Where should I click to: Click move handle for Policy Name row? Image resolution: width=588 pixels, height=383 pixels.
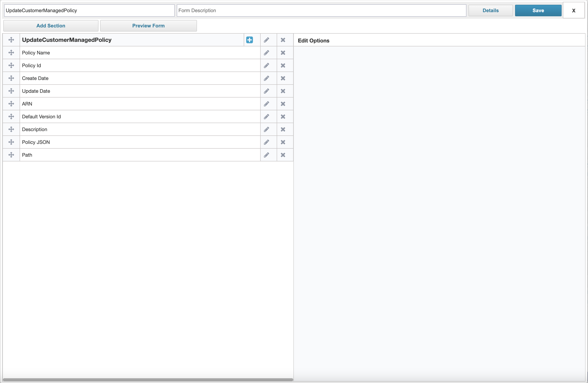(11, 53)
